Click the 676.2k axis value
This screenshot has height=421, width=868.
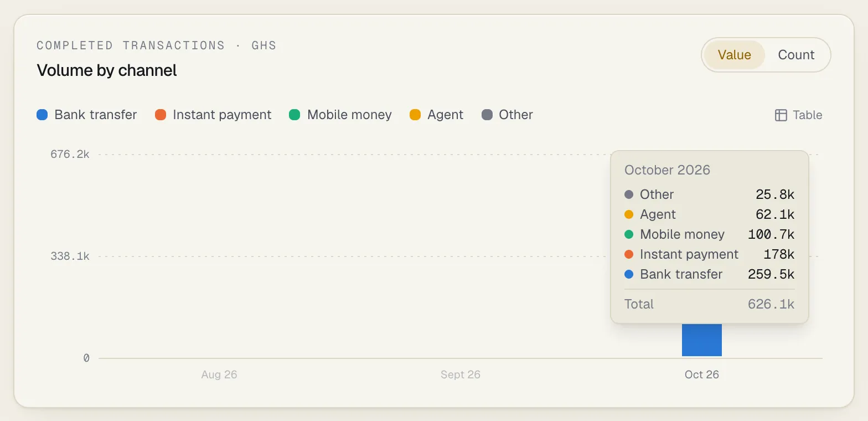[x=70, y=154]
